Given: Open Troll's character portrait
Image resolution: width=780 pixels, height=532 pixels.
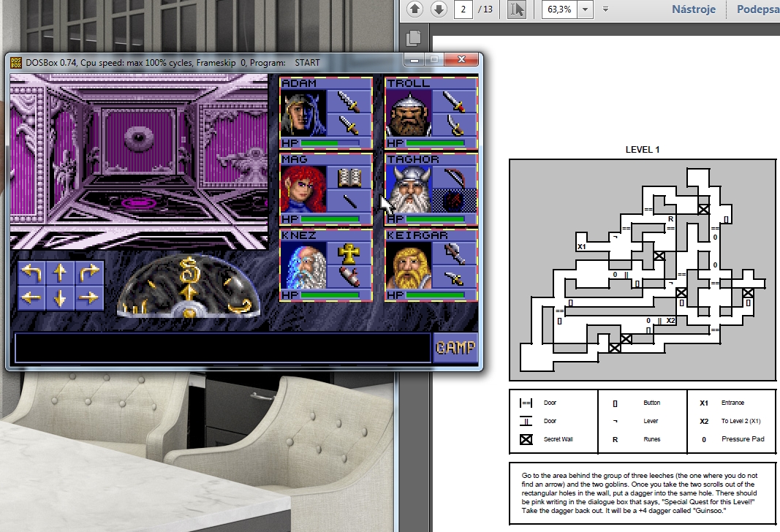Looking at the screenshot, I should click(409, 113).
